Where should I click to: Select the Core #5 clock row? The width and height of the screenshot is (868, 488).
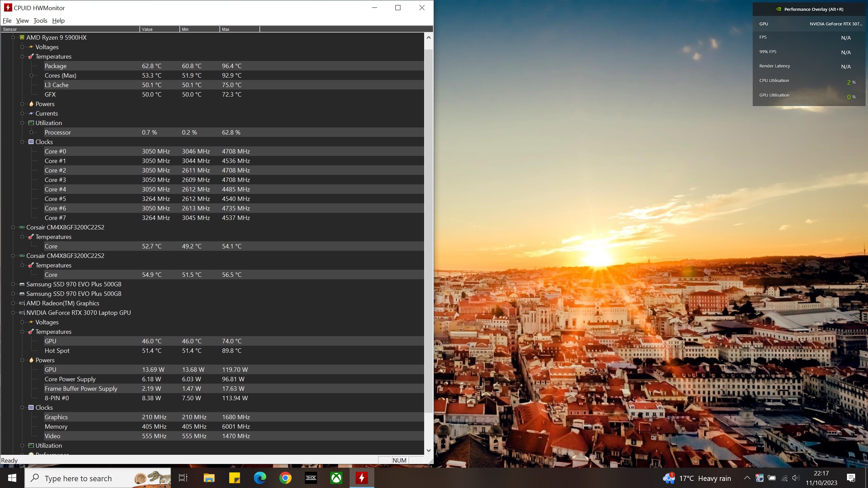[234, 199]
